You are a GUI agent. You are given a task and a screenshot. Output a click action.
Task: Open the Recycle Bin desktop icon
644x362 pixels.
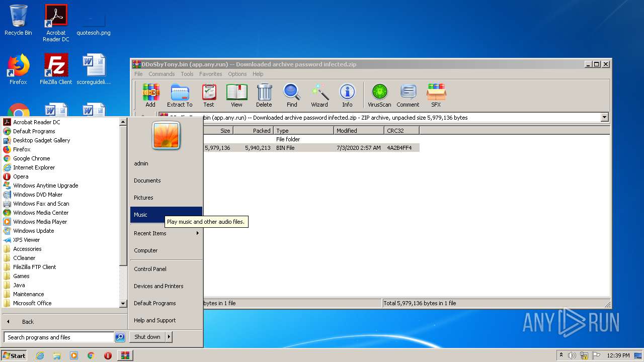tap(18, 20)
